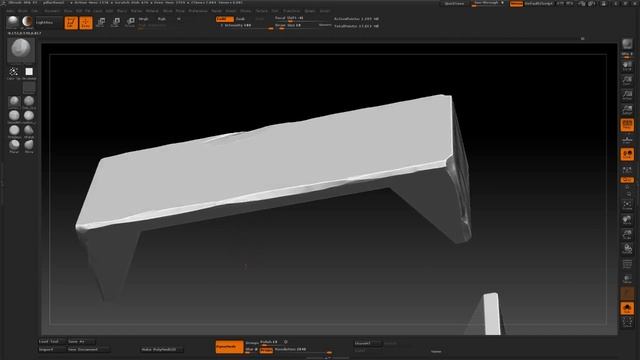
Task: Toggle the orange Menus button in title bar
Action: [x=516, y=4]
